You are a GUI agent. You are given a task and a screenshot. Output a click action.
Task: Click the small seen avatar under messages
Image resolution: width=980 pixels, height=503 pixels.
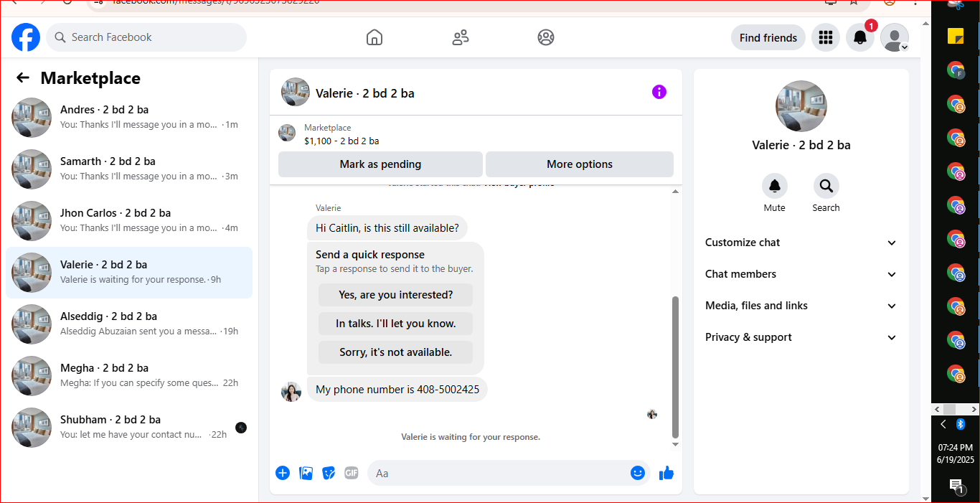pos(652,414)
